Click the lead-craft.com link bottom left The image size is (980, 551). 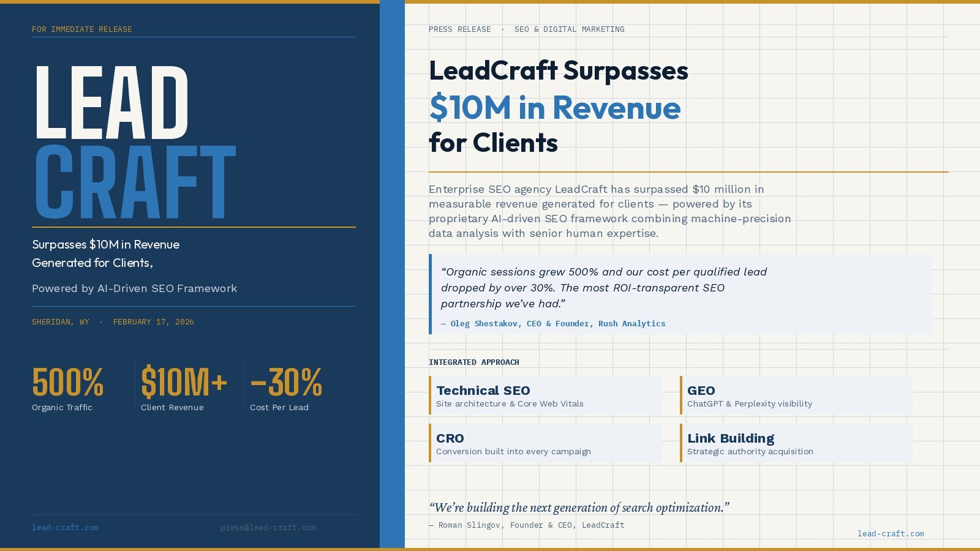[x=65, y=527]
